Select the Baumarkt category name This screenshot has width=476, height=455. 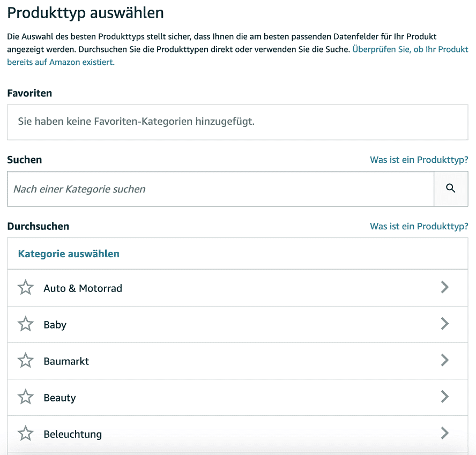tap(66, 361)
